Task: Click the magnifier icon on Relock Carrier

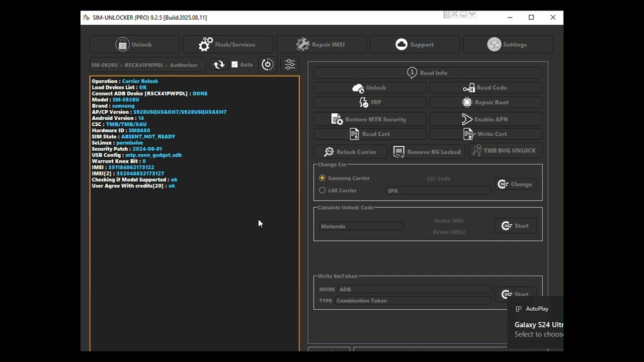Action: (329, 152)
